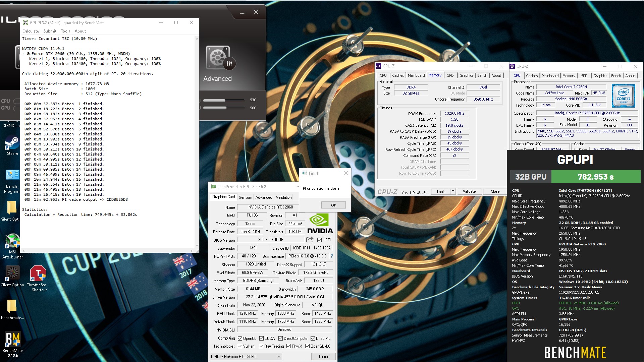
Task: Open GPUPI About menu
Action: coord(80,31)
